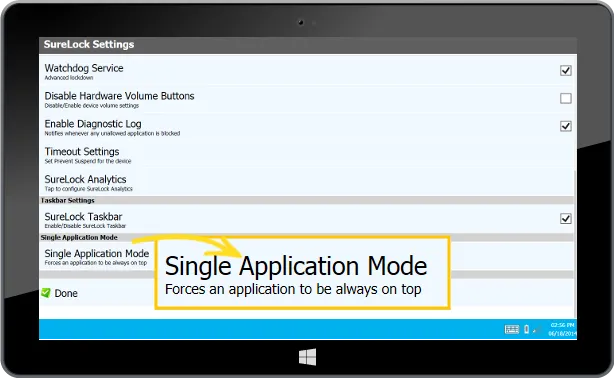This screenshot has height=378, width=614.
Task: Enable Disable Hardware Volume Buttons checkbox
Action: pyautogui.click(x=565, y=98)
